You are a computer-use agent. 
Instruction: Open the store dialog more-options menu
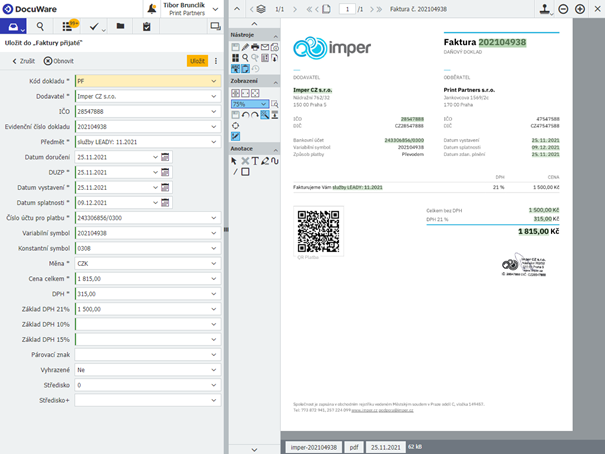point(216,61)
